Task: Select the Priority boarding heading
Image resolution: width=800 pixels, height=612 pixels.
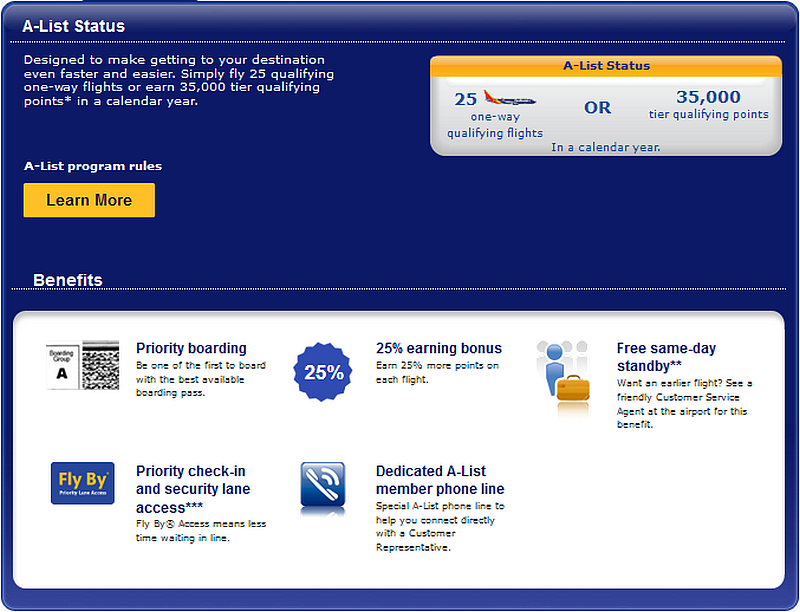Action: [x=191, y=348]
